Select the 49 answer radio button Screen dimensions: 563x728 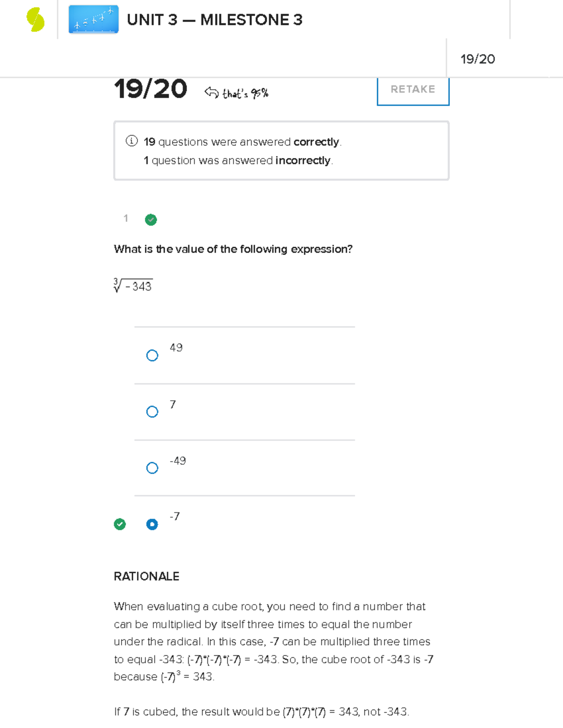(x=152, y=355)
